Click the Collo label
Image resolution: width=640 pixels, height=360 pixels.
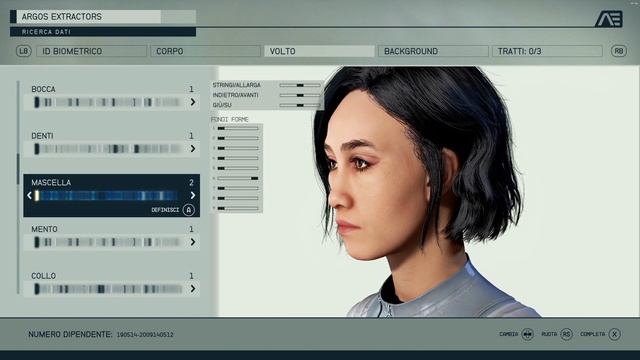point(43,276)
